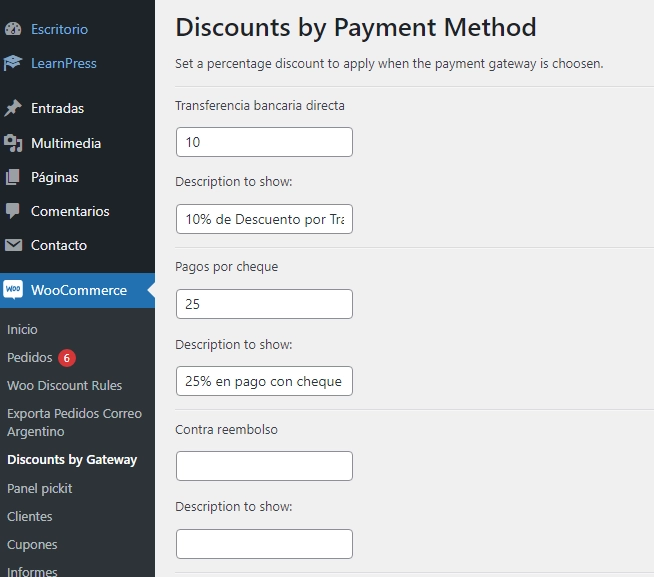This screenshot has width=654, height=577.
Task: Open Cupones submenu link
Action: point(32,544)
